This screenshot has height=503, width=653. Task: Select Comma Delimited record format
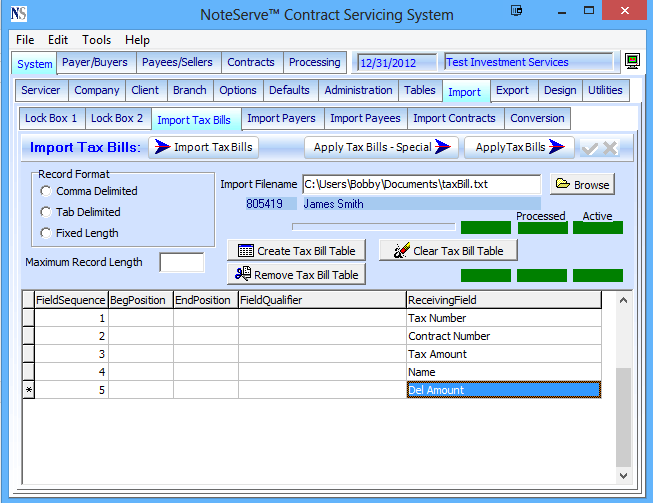[46, 191]
